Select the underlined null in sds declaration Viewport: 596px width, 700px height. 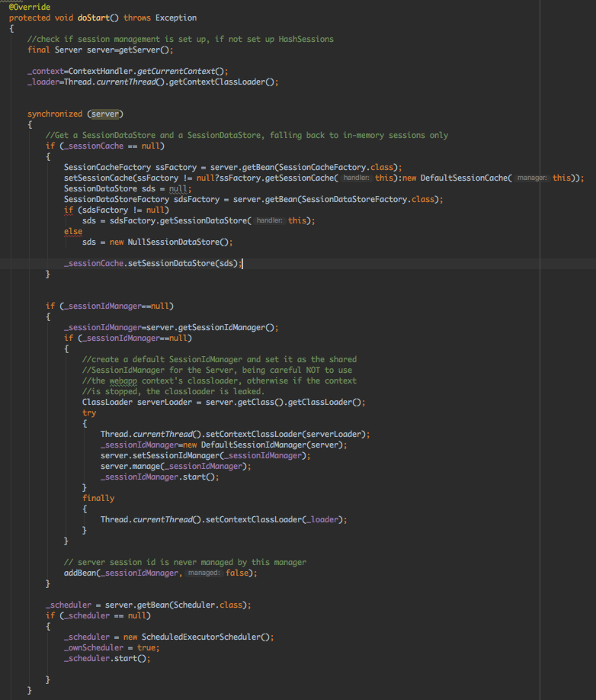178,188
